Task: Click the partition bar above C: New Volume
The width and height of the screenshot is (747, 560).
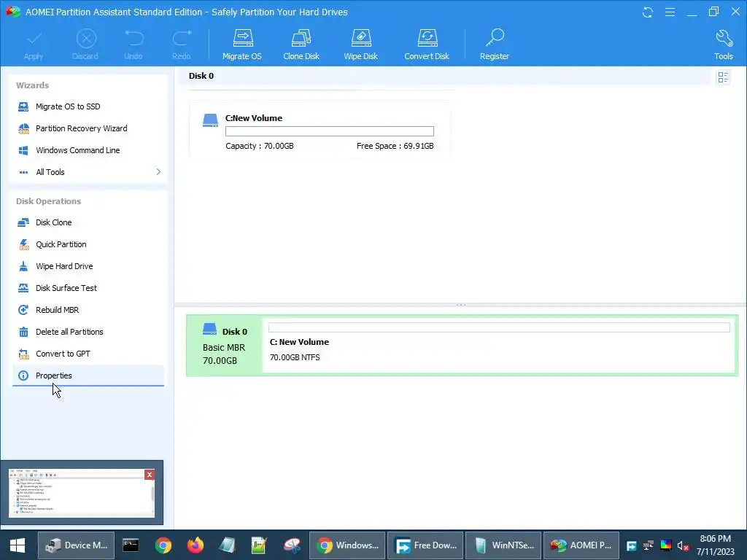Action: click(x=499, y=327)
